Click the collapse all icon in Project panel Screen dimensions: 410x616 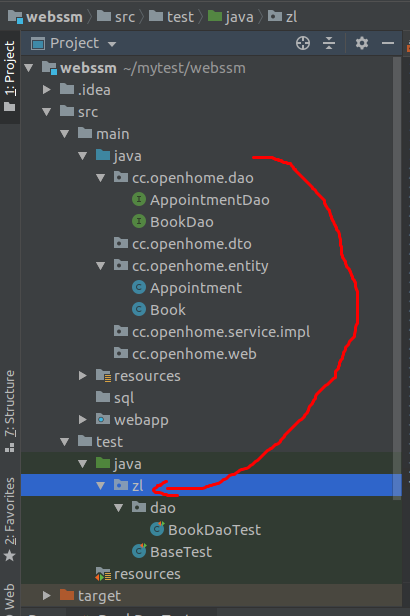tap(329, 43)
